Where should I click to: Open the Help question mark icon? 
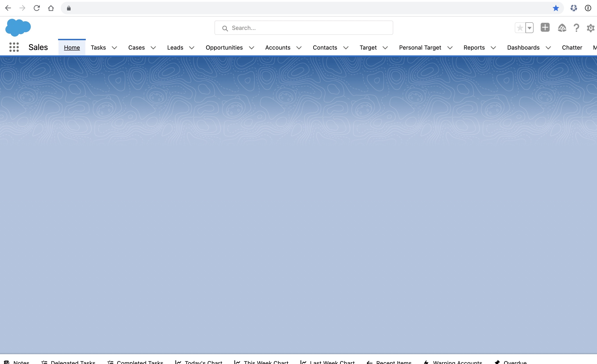point(576,28)
